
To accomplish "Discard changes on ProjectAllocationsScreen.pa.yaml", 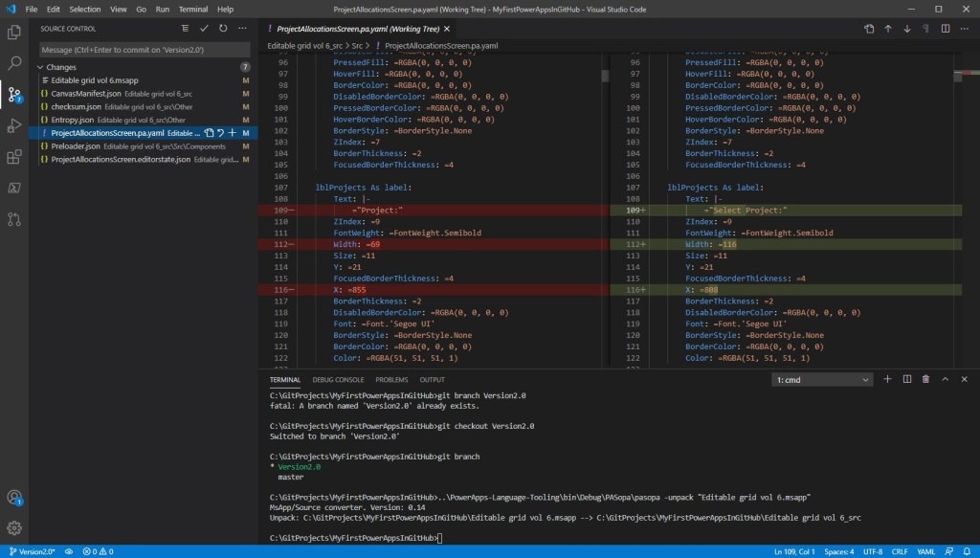I will pyautogui.click(x=221, y=133).
